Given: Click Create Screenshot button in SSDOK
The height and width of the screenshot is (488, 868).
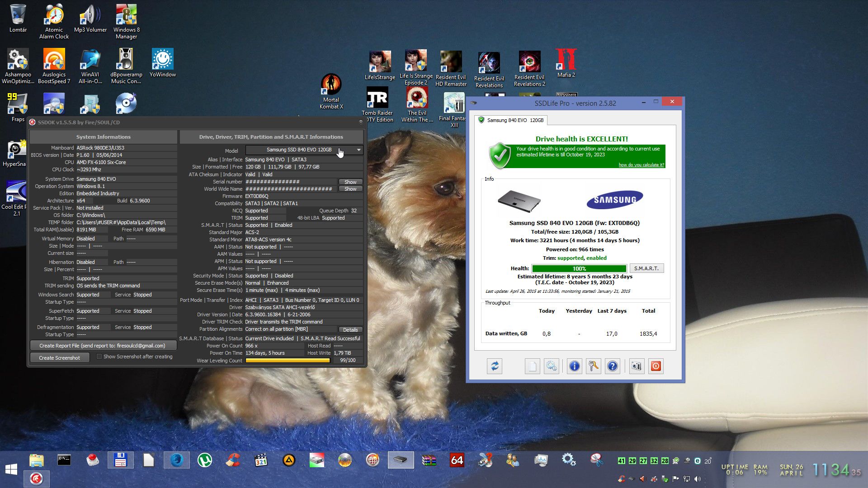Looking at the screenshot, I should point(60,357).
